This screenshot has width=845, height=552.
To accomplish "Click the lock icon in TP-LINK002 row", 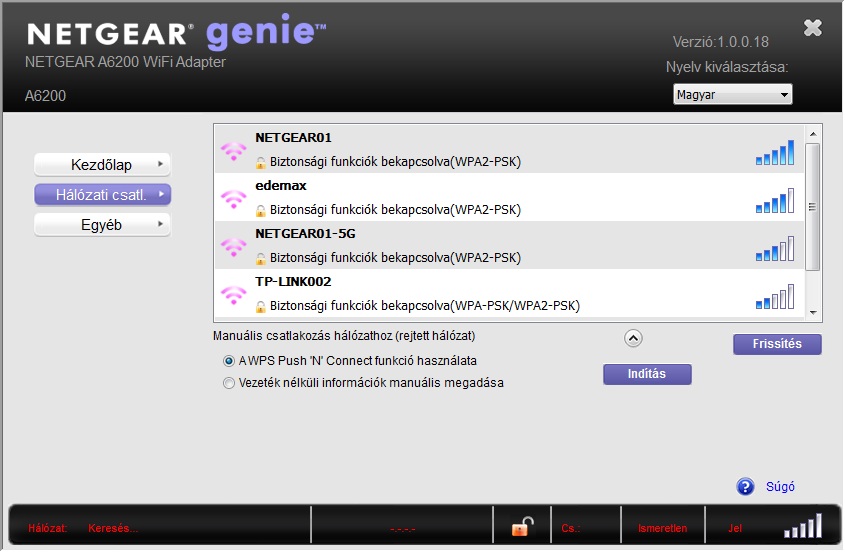I will pos(260,306).
